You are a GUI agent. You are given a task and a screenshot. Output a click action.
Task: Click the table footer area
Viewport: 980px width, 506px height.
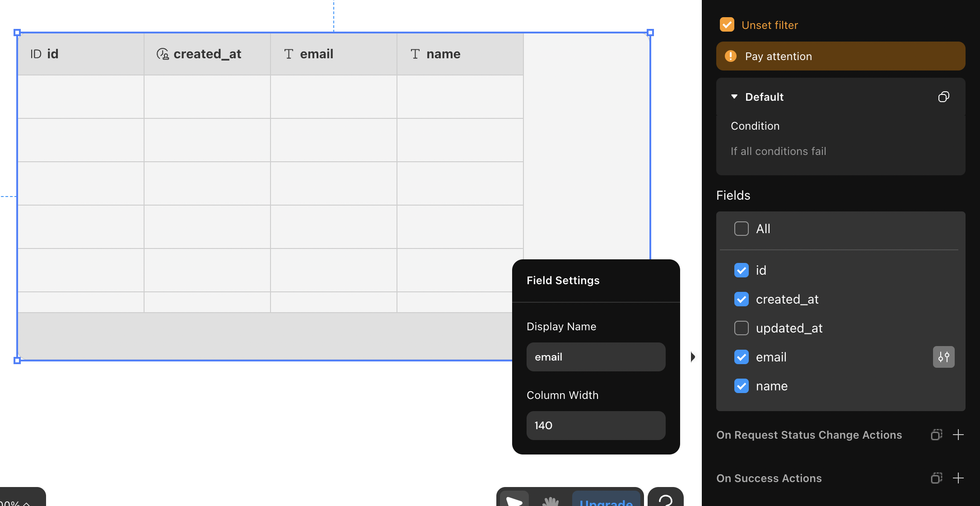tap(265, 336)
